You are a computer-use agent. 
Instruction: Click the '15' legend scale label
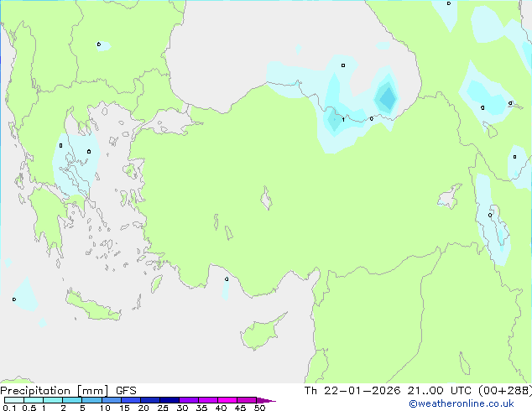[124, 408]
